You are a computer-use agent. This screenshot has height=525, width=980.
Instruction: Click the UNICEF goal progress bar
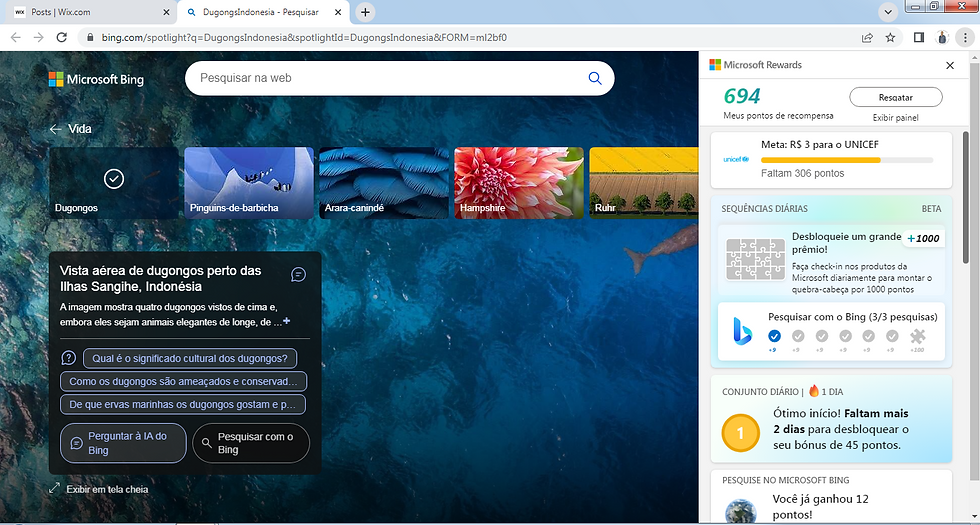coord(847,160)
